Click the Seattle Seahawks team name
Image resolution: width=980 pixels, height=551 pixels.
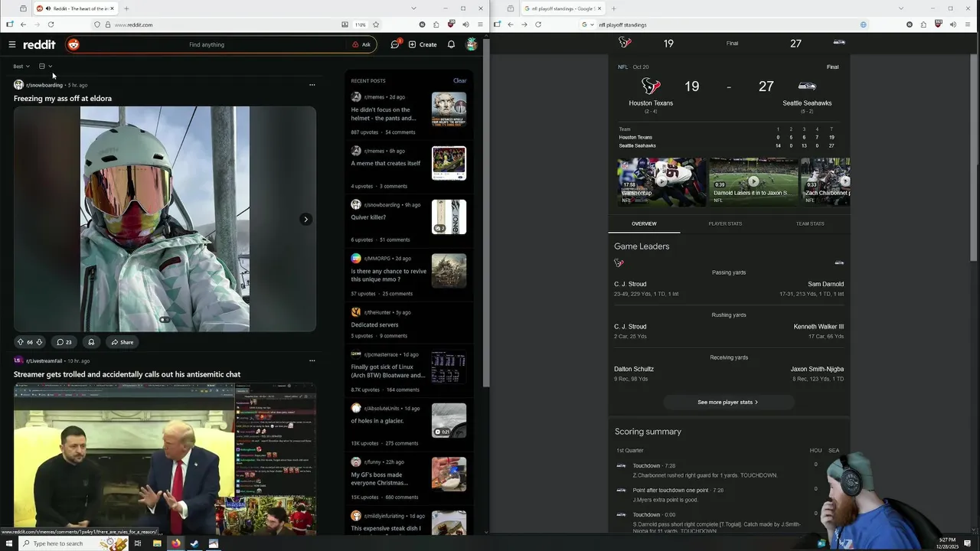pyautogui.click(x=807, y=103)
